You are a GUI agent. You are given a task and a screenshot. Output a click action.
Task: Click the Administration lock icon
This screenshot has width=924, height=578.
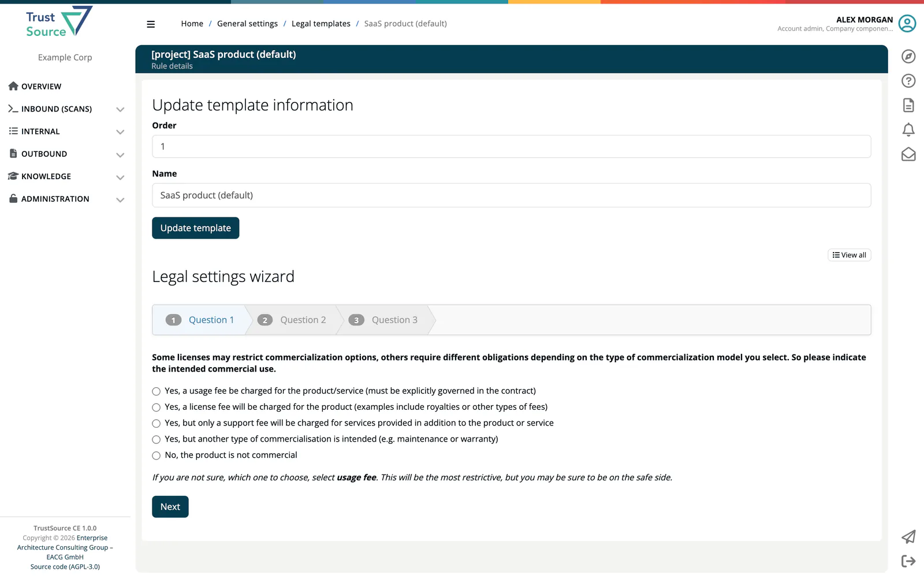coord(13,198)
